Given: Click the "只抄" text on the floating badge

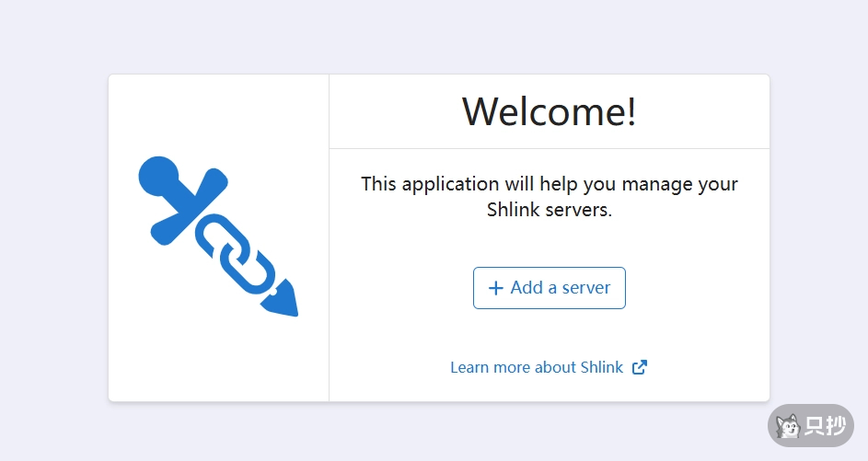Looking at the screenshot, I should [825, 426].
